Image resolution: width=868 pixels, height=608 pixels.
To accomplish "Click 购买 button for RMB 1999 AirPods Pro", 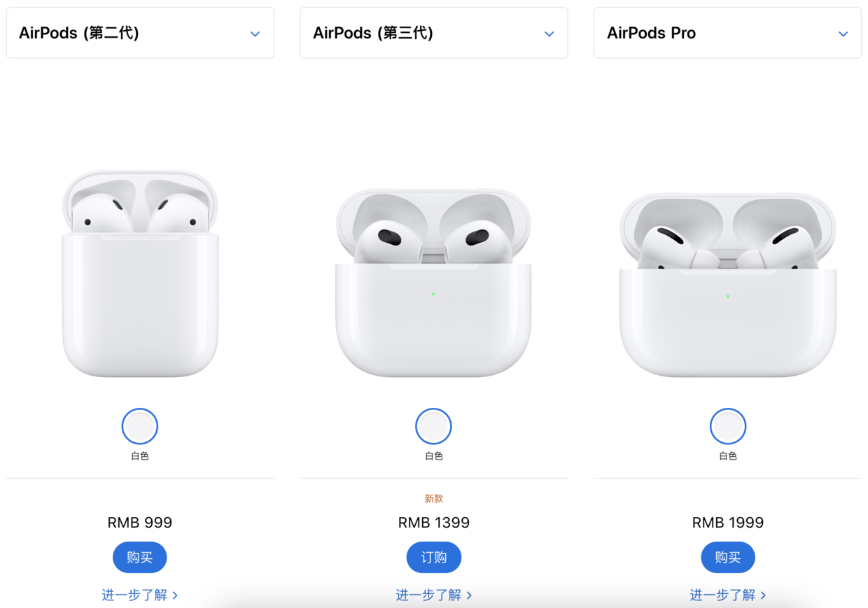I will point(728,558).
